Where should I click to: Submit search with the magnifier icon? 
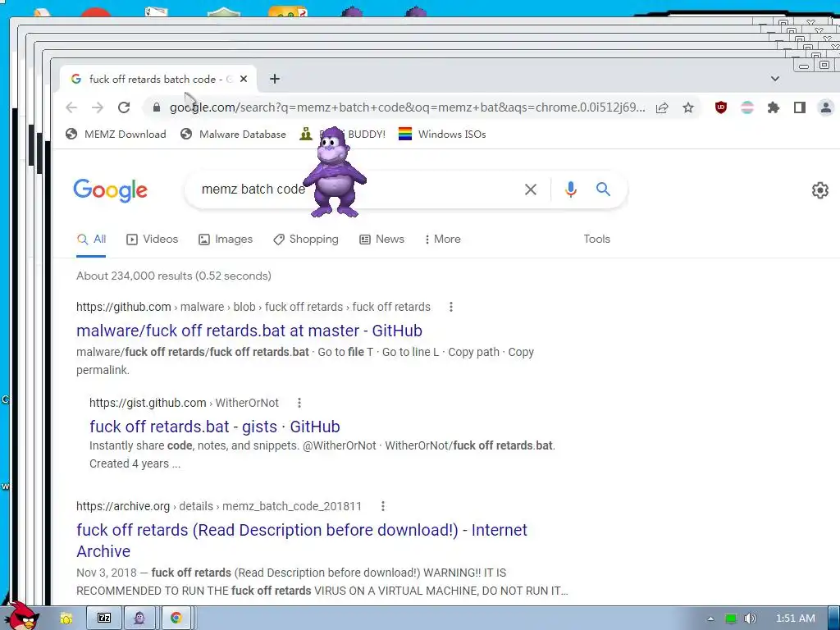pyautogui.click(x=603, y=189)
